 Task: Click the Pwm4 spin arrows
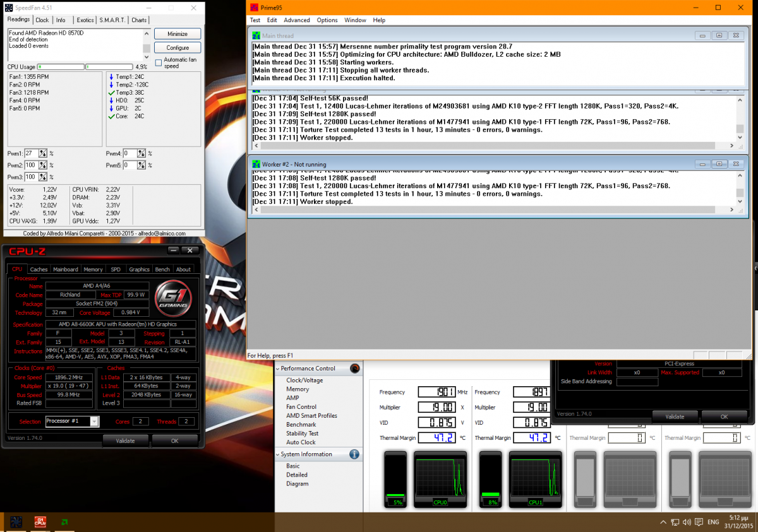[x=141, y=153]
